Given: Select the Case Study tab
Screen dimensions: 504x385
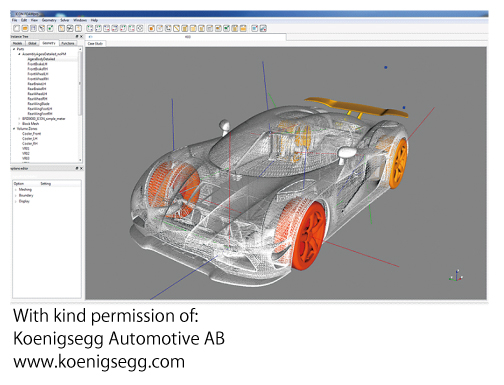Looking at the screenshot, I should point(95,44).
